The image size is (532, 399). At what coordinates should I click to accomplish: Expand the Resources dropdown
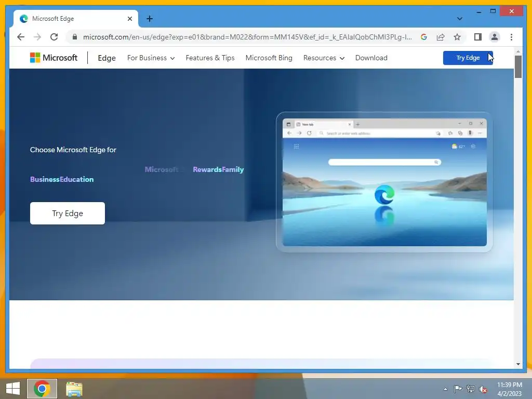tap(324, 58)
